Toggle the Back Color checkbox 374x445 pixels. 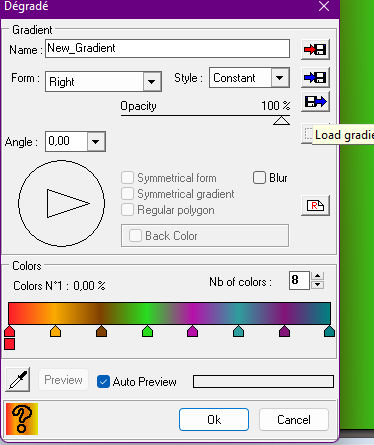coord(135,236)
